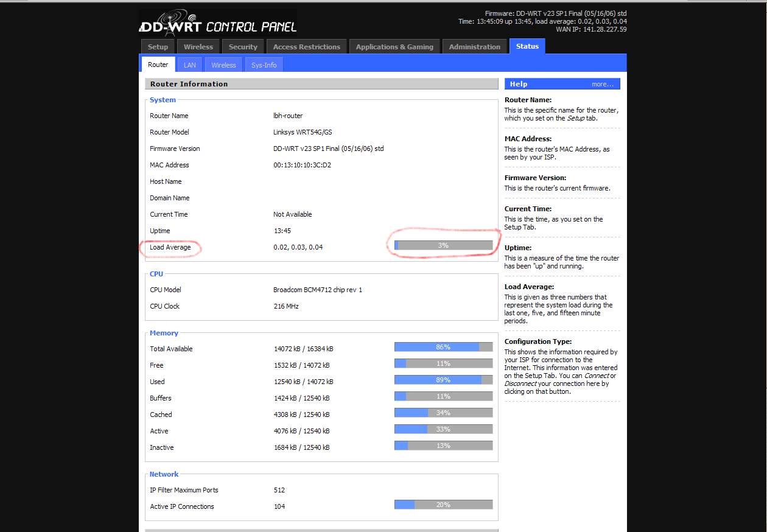Open Applications & Gaming tab
This screenshot has width=767, height=532.
[394, 47]
